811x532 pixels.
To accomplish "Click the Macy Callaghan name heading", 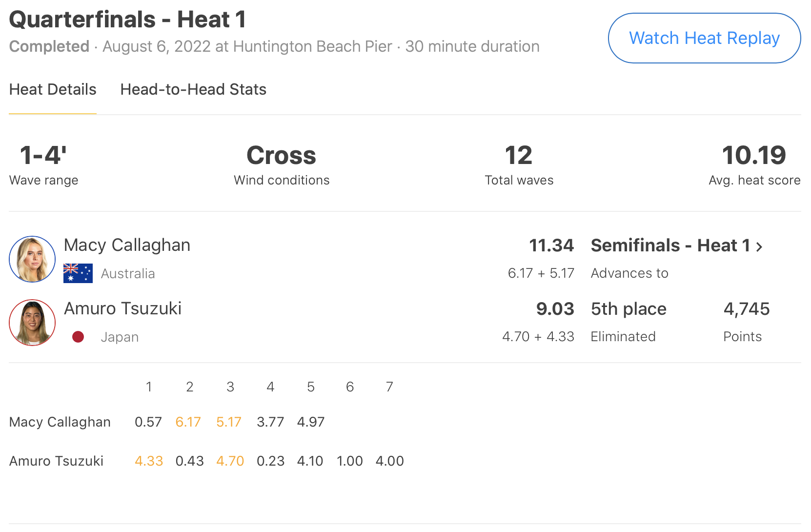I will click(127, 245).
